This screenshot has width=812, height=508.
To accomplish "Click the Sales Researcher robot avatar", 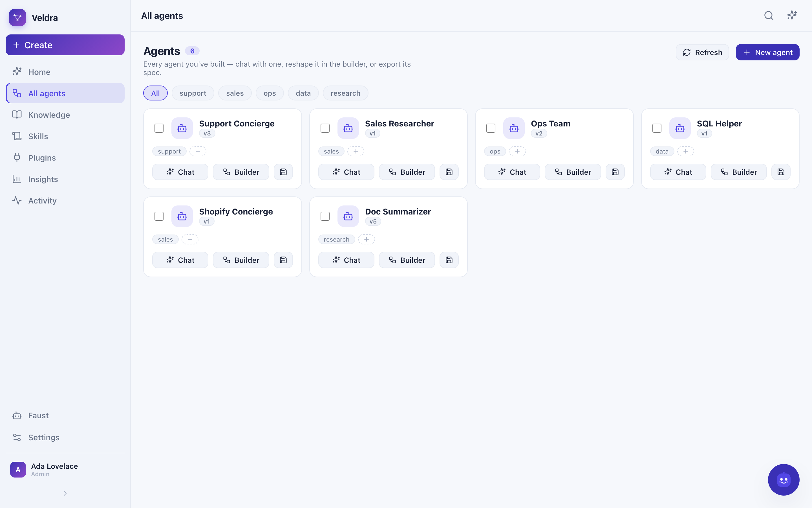I will [348, 128].
